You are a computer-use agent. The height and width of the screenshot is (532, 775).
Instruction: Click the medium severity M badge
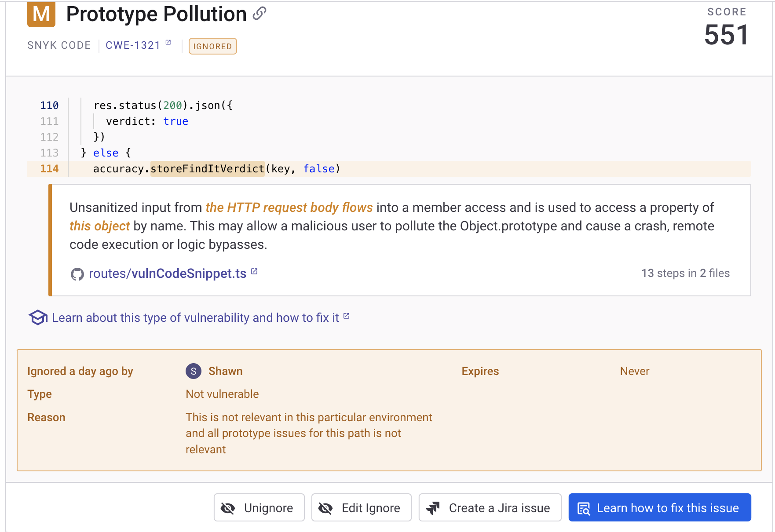point(41,14)
